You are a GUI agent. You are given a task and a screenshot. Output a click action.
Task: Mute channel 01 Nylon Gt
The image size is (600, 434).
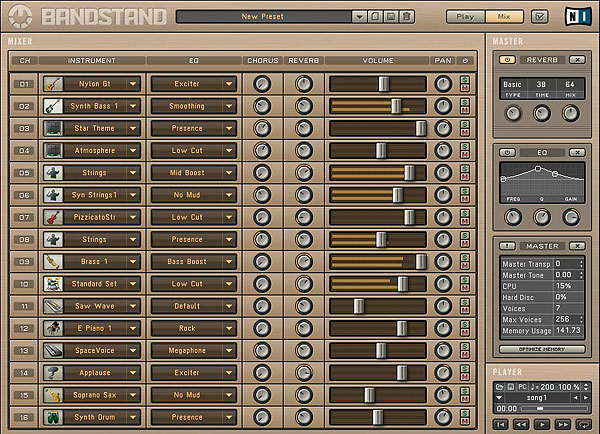click(465, 88)
